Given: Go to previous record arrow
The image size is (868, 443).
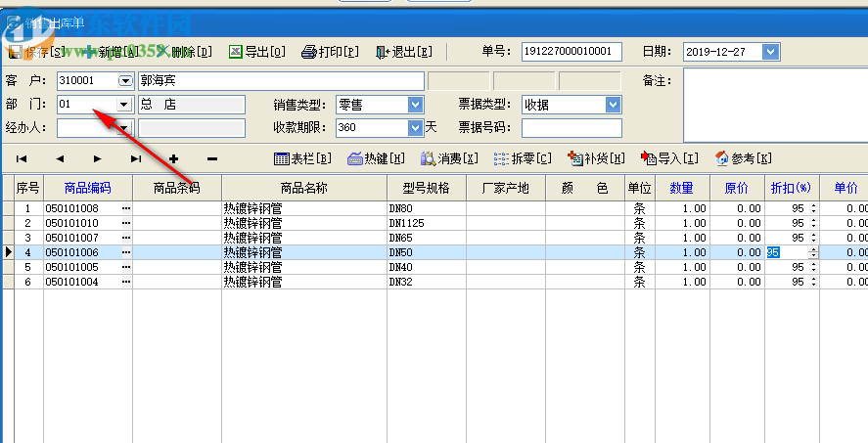Looking at the screenshot, I should 60,158.
